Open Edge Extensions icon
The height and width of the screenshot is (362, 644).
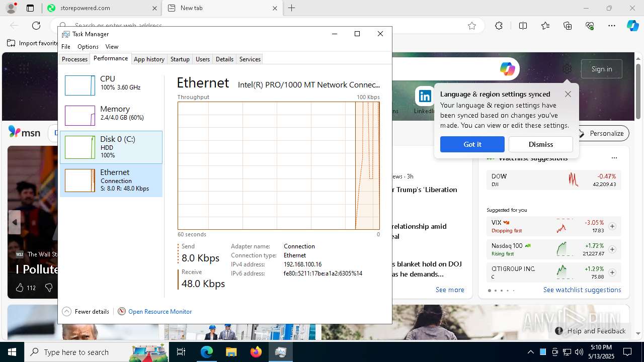coord(499,26)
